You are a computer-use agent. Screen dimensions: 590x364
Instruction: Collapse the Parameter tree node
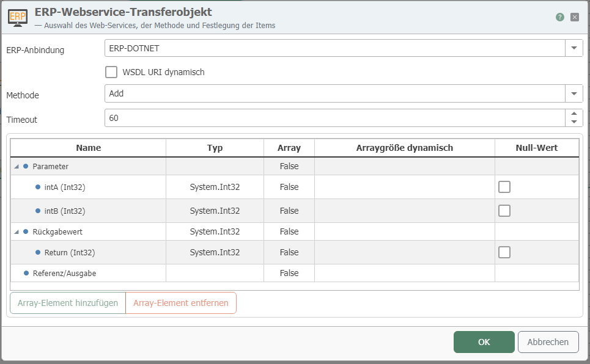pos(16,166)
